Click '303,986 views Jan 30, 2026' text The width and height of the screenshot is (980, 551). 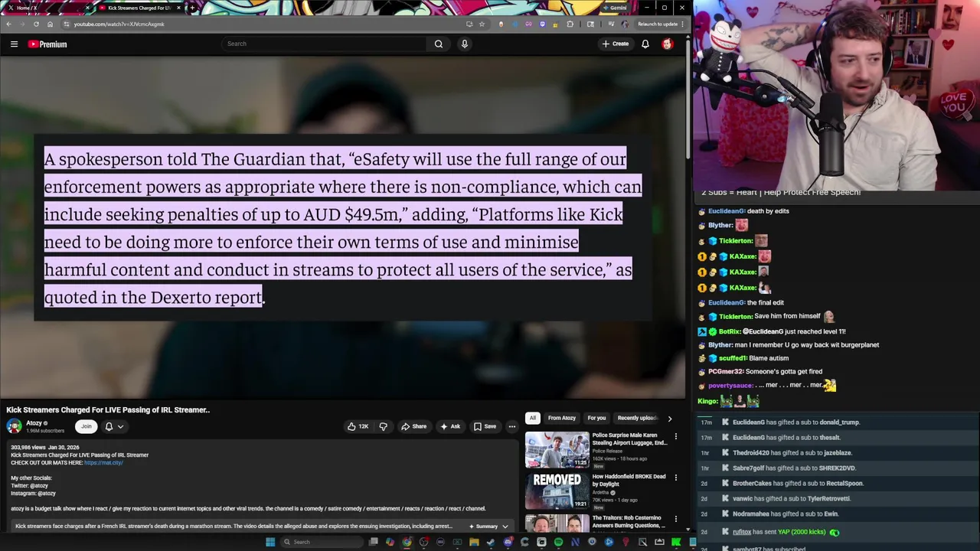pos(44,448)
